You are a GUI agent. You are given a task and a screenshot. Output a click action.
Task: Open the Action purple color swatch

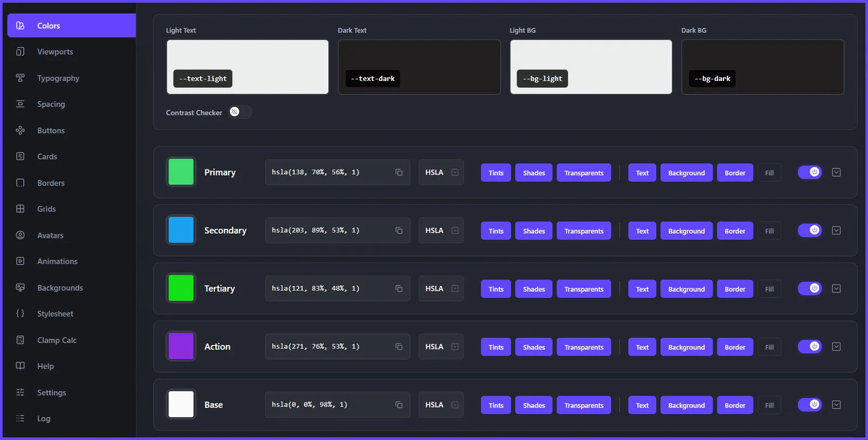click(x=181, y=346)
